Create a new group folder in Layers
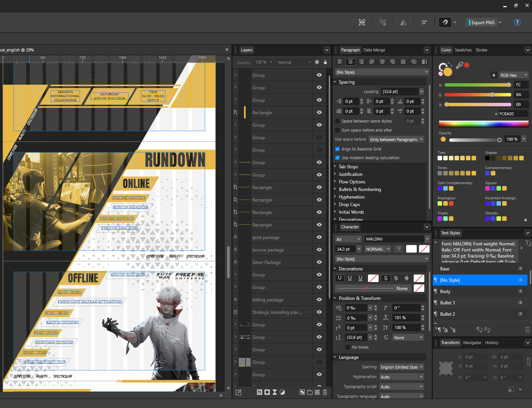The image size is (532, 408). pyautogui.click(x=310, y=392)
